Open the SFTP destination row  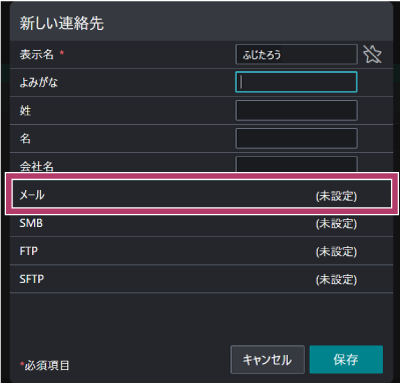[x=202, y=279]
